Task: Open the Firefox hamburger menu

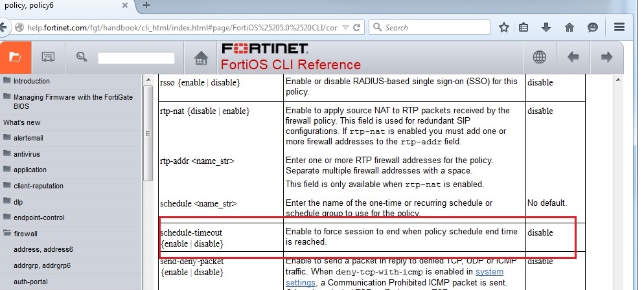Action: click(x=619, y=27)
